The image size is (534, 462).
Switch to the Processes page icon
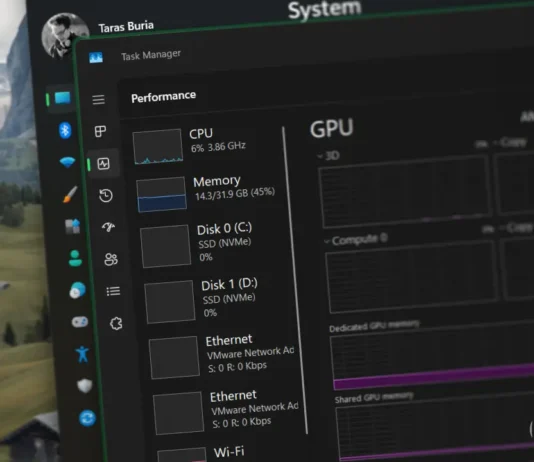(100, 131)
